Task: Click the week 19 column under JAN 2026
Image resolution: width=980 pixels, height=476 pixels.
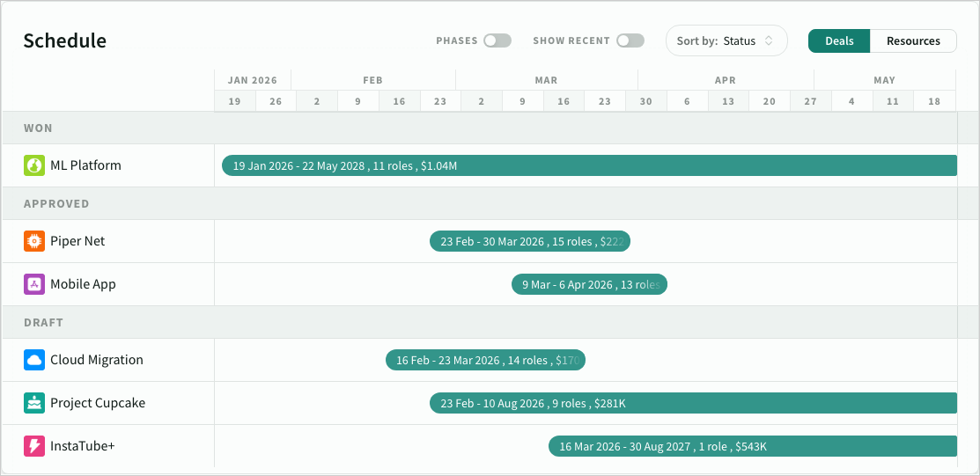Action: click(x=235, y=101)
